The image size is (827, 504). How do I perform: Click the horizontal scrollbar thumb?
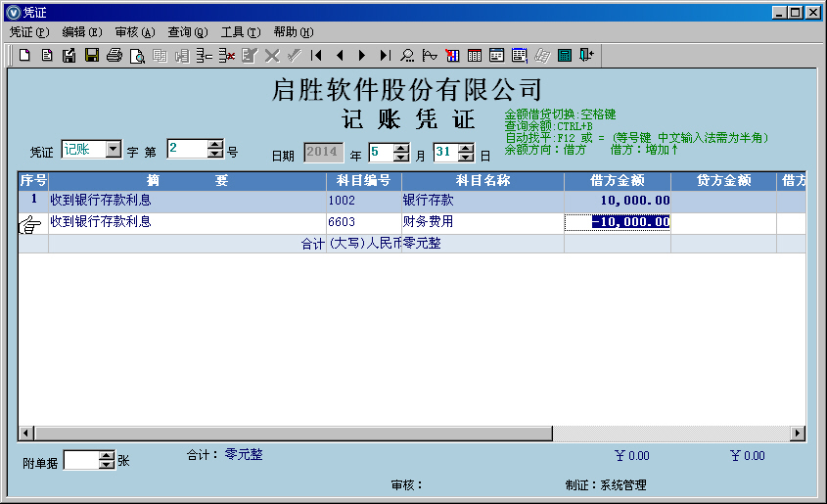click(x=294, y=434)
